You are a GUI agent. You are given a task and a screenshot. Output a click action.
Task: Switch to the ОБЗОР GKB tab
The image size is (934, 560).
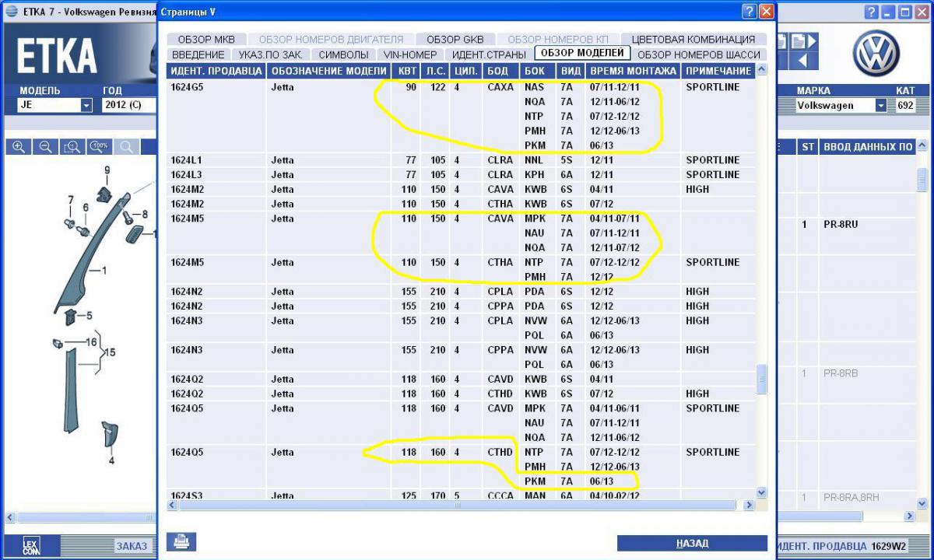point(455,40)
